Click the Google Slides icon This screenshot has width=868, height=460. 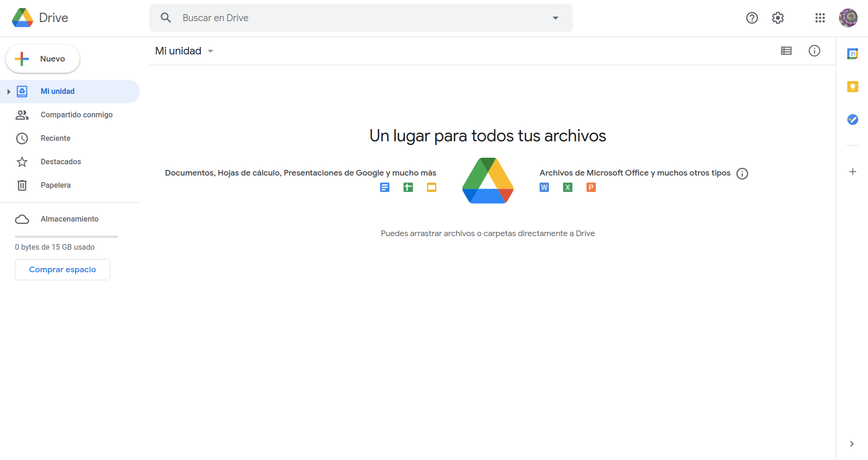coord(432,188)
